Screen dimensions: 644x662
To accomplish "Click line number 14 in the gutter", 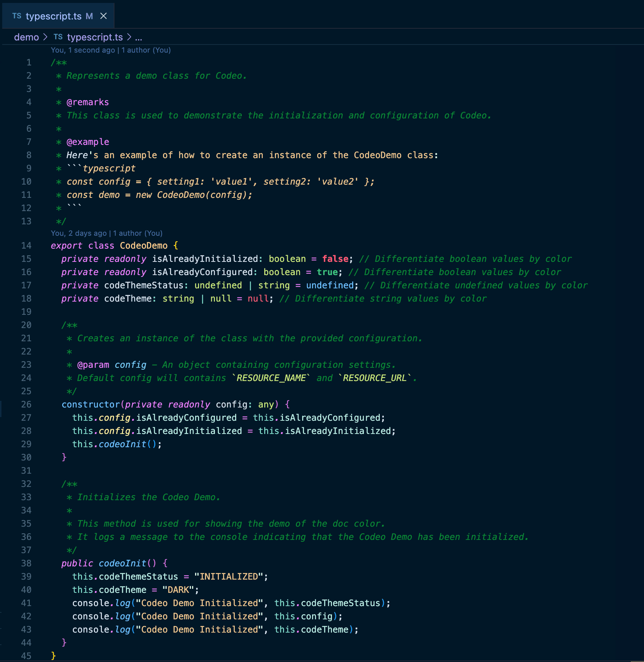I will tap(26, 246).
